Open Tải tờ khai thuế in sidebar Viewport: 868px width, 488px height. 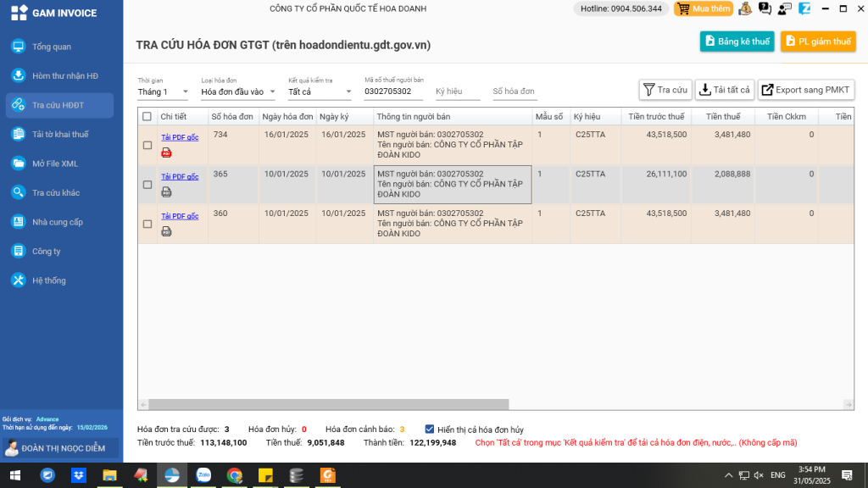click(x=60, y=135)
